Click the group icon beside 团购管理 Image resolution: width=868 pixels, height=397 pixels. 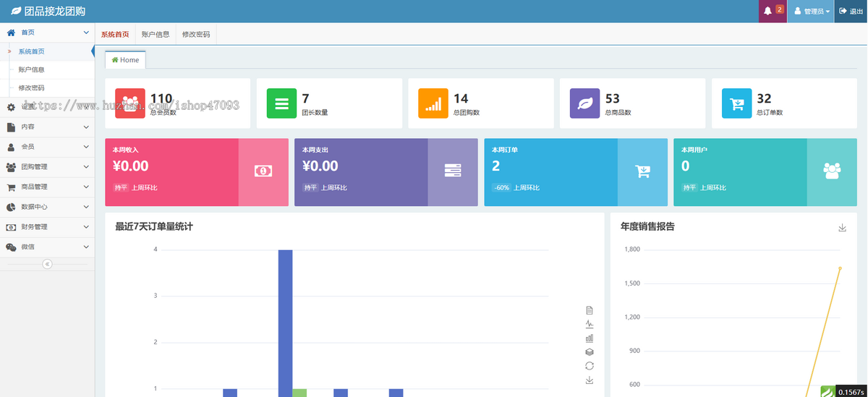click(x=11, y=167)
